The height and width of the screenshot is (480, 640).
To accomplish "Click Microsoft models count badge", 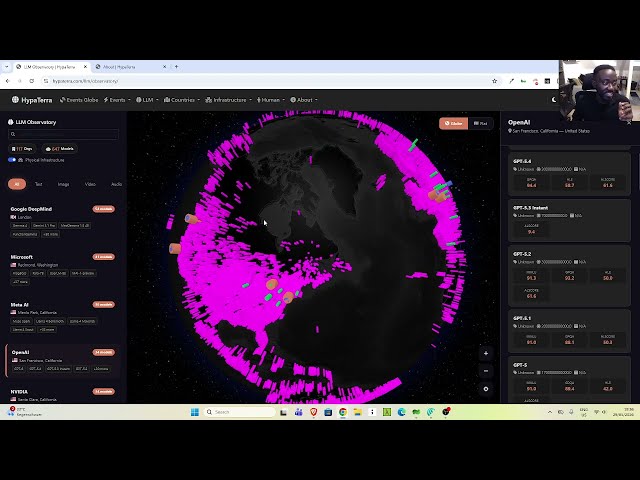I will 104,257.
